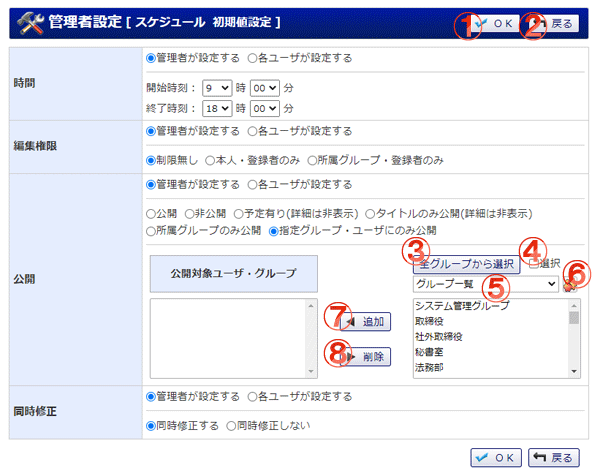
Task: Select 各ユーザが設定する in the 同時修正 row
Action: point(252,397)
